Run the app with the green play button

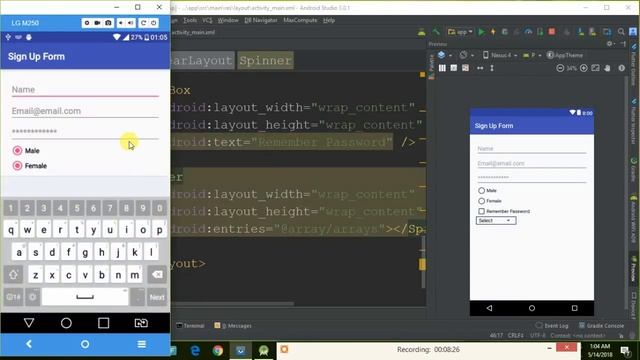pyautogui.click(x=482, y=32)
